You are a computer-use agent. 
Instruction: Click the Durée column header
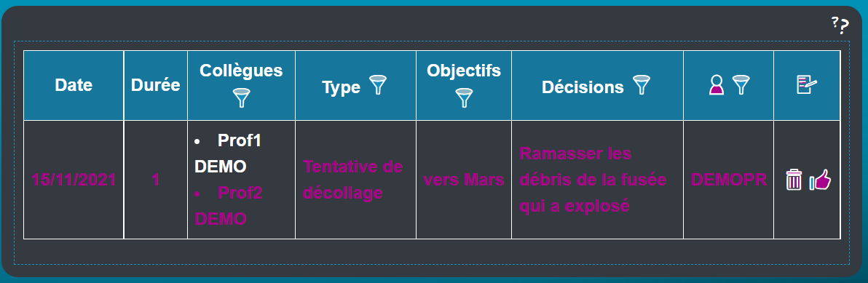156,85
